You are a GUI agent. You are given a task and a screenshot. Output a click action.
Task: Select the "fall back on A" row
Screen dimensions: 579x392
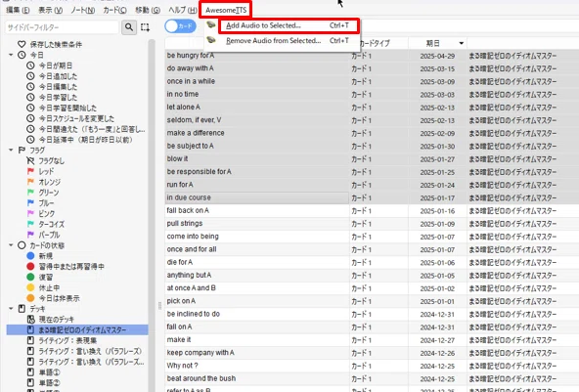click(x=372, y=211)
